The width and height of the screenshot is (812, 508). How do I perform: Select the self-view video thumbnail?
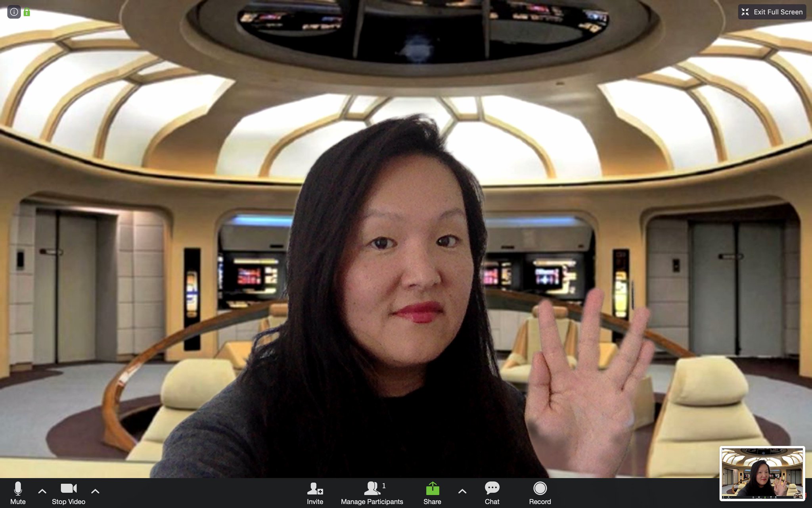[762, 473]
